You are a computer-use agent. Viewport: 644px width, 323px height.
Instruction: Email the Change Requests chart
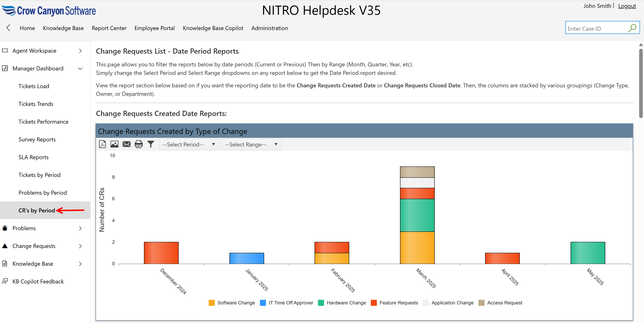click(x=126, y=144)
